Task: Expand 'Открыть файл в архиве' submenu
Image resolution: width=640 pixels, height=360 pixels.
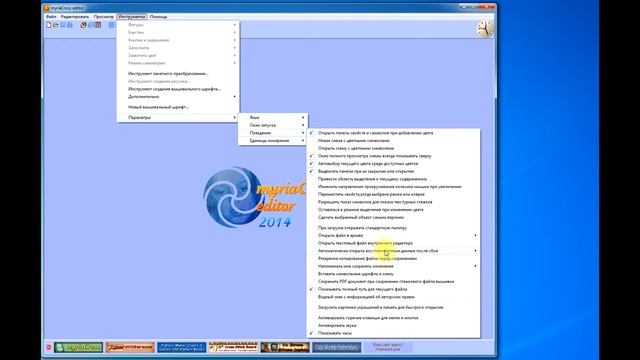Action: click(x=393, y=236)
